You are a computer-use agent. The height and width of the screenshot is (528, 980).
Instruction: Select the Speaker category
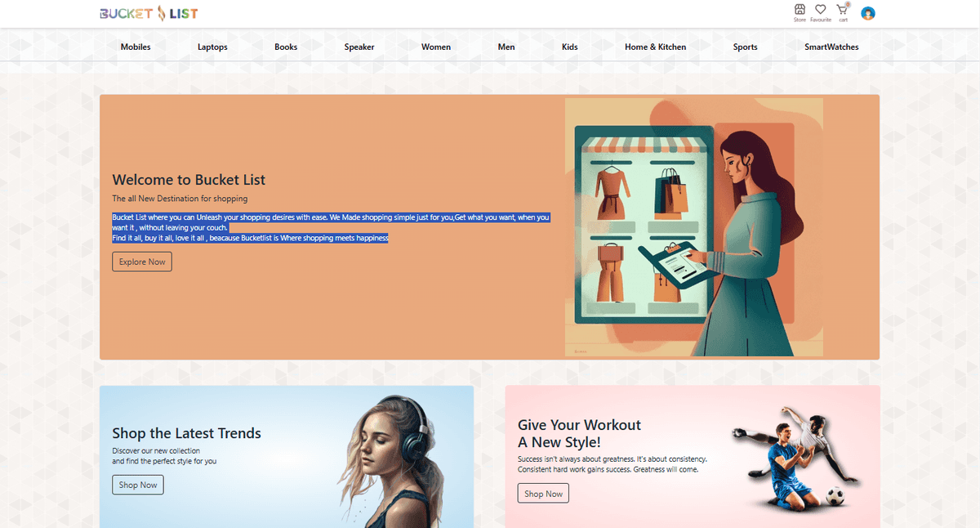click(359, 47)
